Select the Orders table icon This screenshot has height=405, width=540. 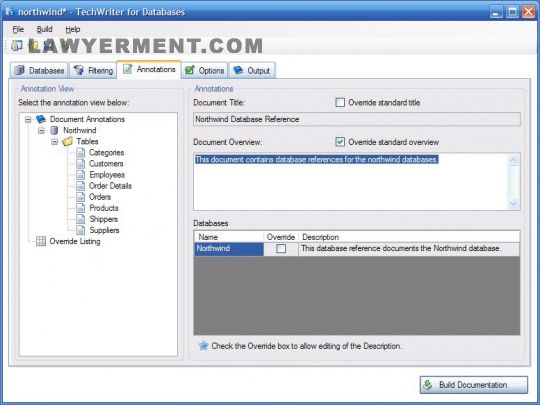pyautogui.click(x=80, y=197)
